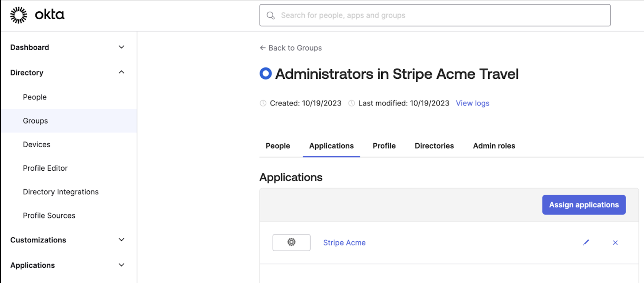Open the Directories tab
Screen dimensions: 644x283
coord(434,146)
